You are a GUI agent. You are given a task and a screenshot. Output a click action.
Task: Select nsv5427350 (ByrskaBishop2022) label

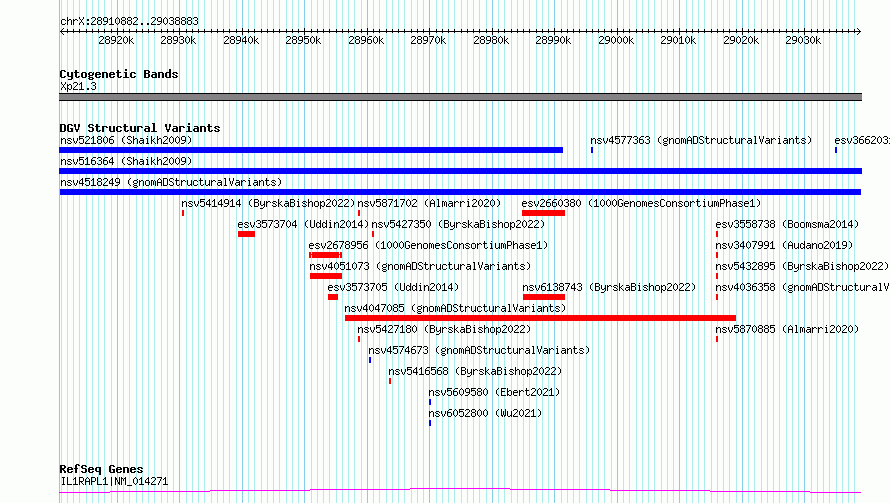point(458,224)
